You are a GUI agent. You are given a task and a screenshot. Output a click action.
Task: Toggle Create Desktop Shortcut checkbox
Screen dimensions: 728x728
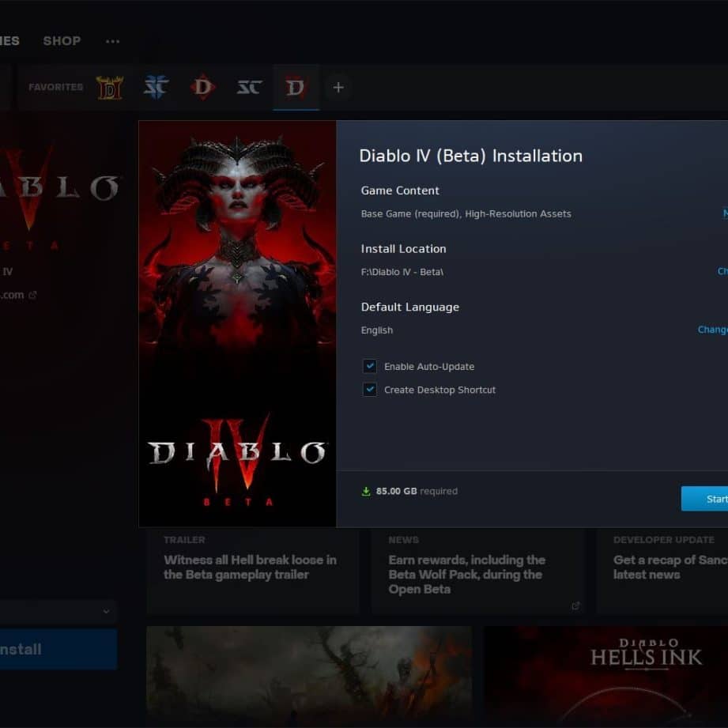(370, 390)
